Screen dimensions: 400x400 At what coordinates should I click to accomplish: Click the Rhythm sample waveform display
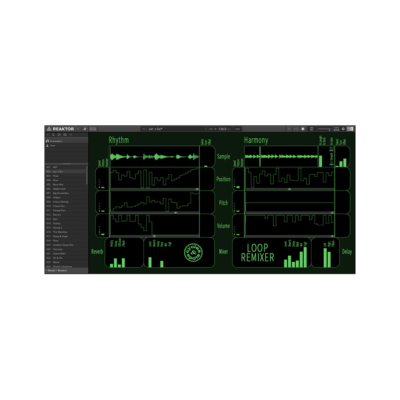click(154, 156)
